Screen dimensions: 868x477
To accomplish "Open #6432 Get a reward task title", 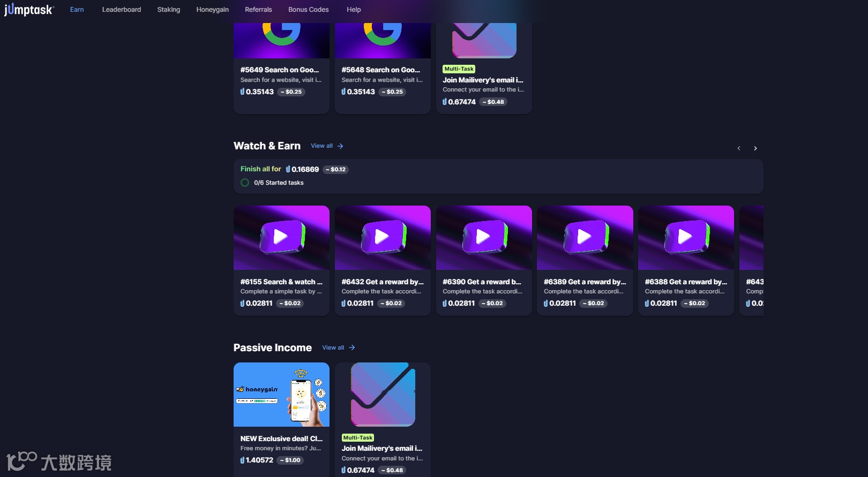I will point(383,282).
